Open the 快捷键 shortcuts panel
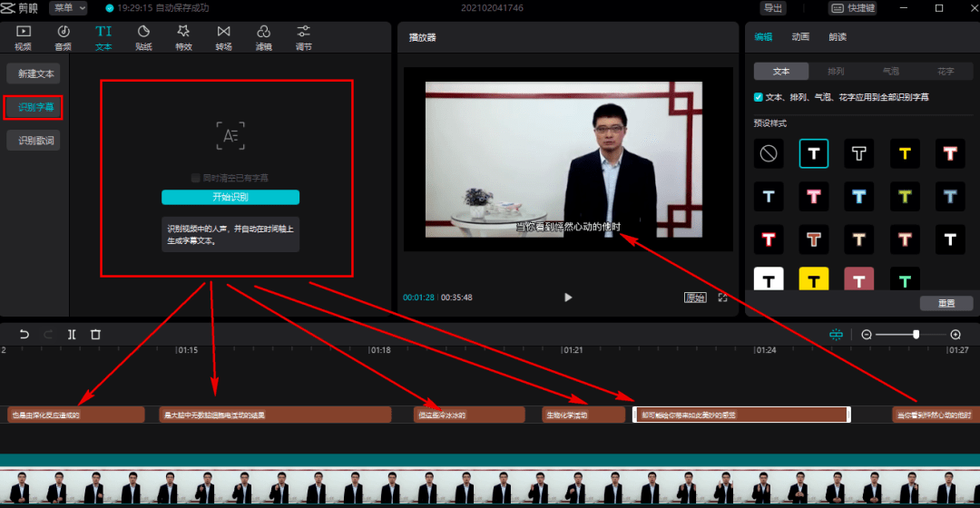 click(853, 8)
